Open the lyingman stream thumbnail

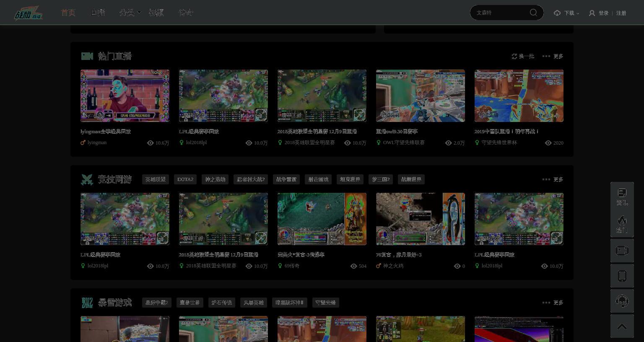click(x=125, y=96)
